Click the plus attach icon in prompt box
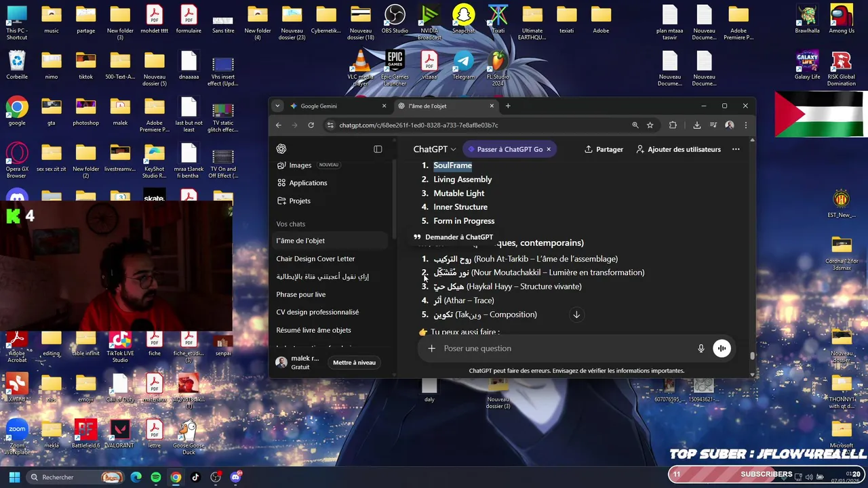The image size is (868, 488). tap(431, 348)
